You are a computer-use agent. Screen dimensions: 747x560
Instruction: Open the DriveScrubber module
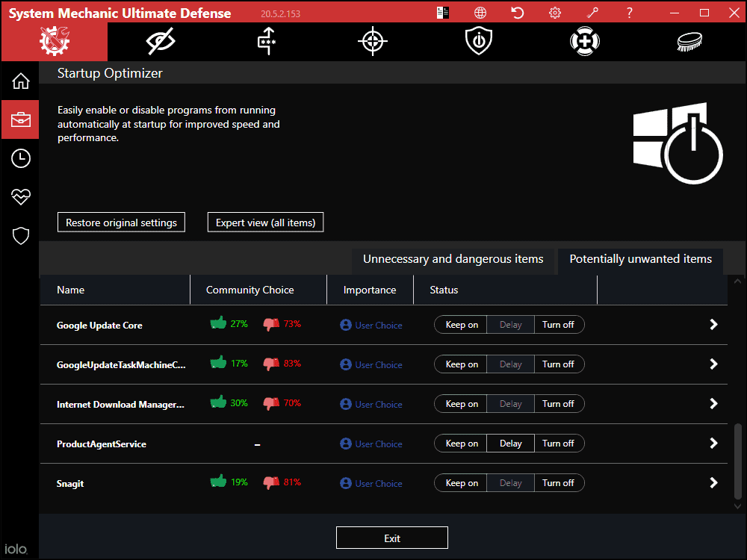tap(689, 41)
